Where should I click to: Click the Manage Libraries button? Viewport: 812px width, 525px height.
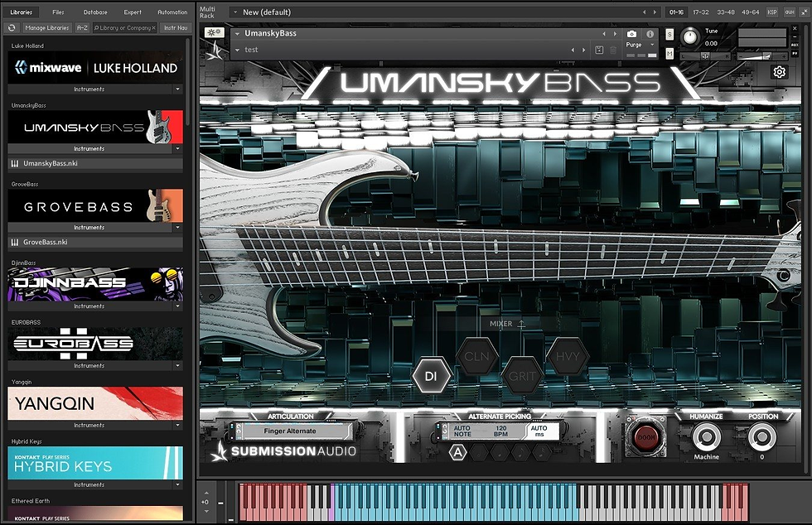46,28
